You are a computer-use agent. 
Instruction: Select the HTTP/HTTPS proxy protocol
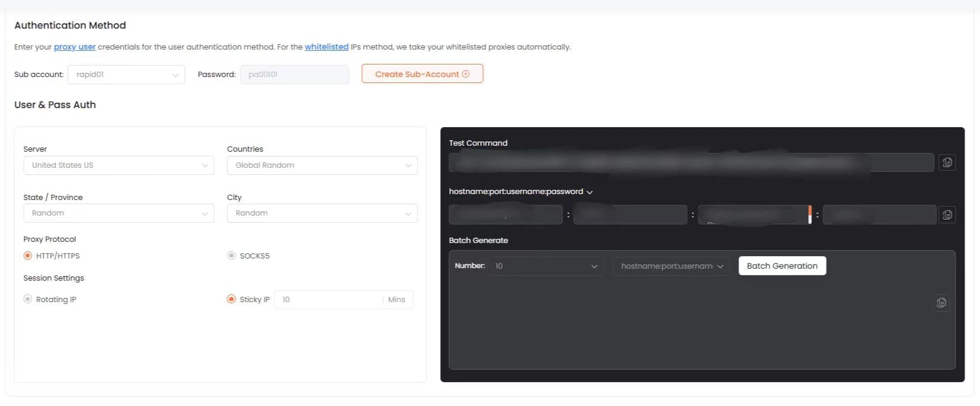point(27,256)
